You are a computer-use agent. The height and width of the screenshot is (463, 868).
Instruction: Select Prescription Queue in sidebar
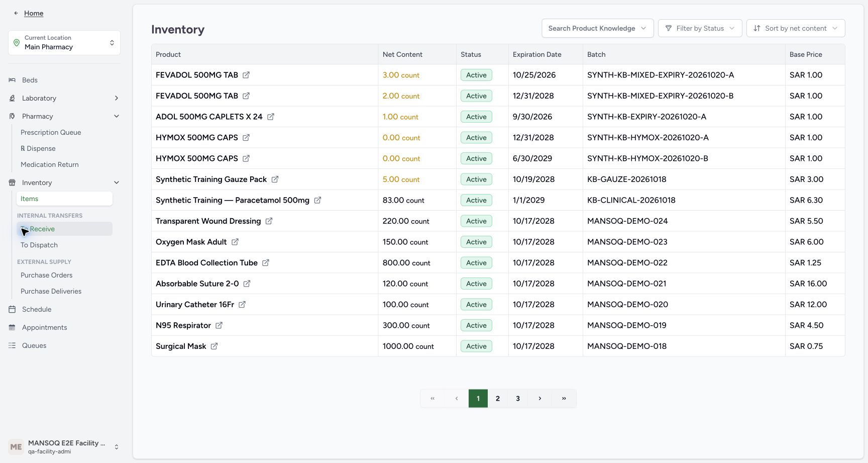point(51,132)
